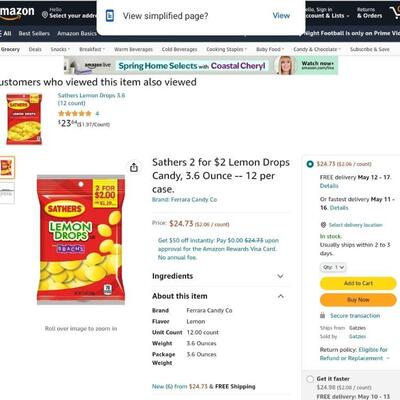
Task: Click the Buy Now button
Action: (x=358, y=300)
